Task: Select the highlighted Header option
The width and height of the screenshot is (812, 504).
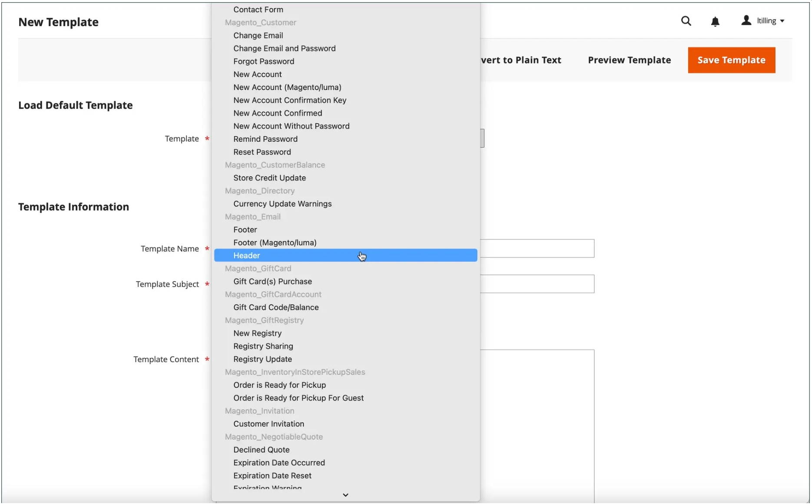Action: point(345,255)
